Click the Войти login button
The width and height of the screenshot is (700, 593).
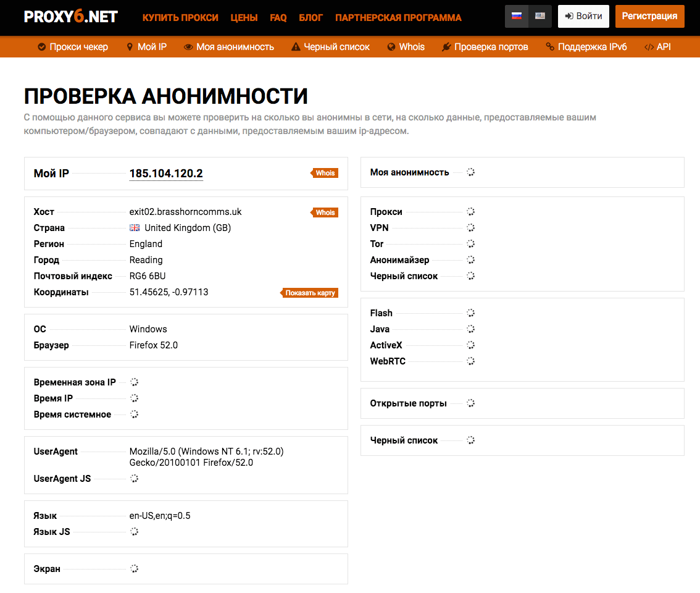point(583,17)
